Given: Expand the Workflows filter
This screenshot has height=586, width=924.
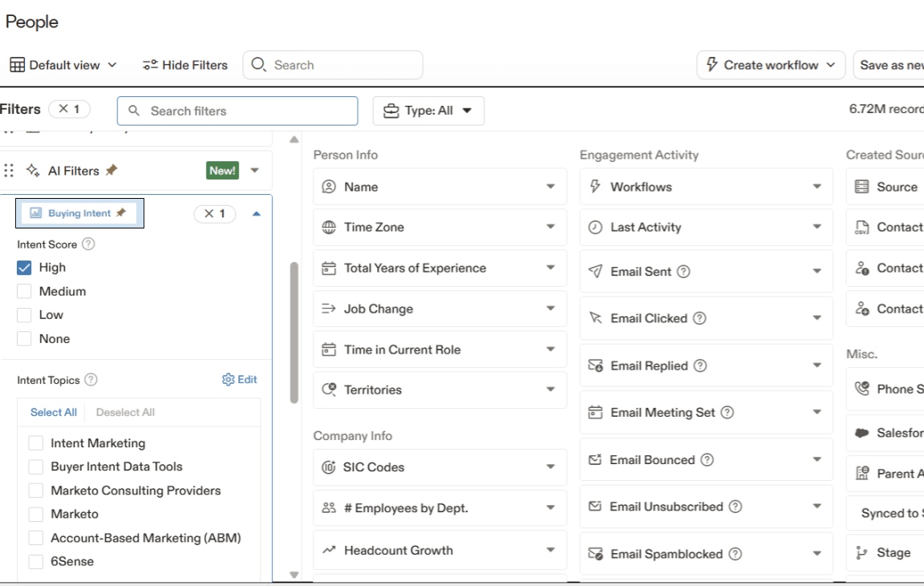Looking at the screenshot, I should 817,187.
